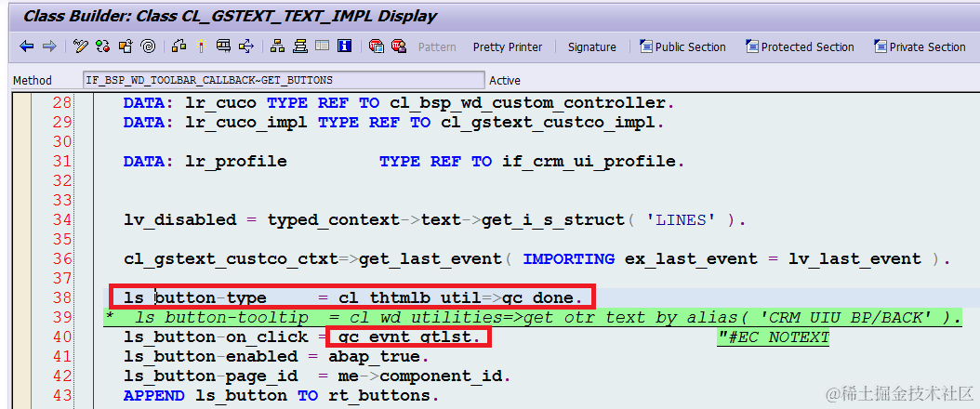The image size is (980, 409).
Task: Click APPEND keyword on line 43
Action: coord(153,396)
